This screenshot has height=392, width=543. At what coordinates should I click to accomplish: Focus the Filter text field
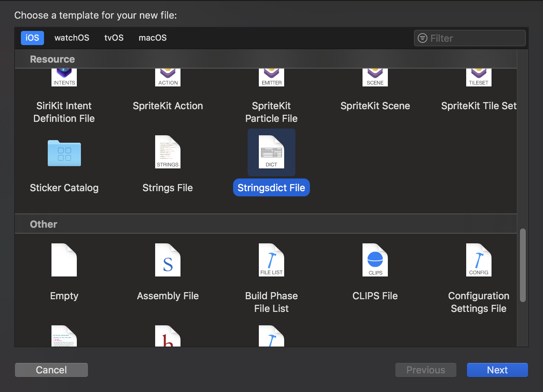click(470, 38)
